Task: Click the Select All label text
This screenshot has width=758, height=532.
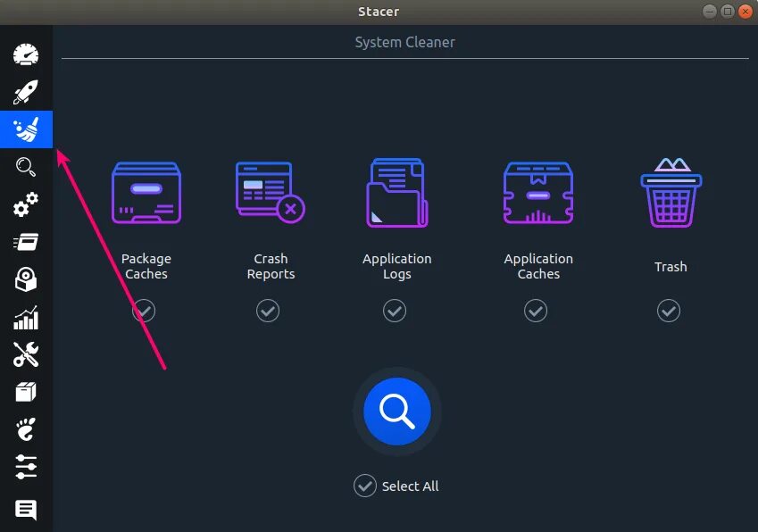Action: [411, 486]
